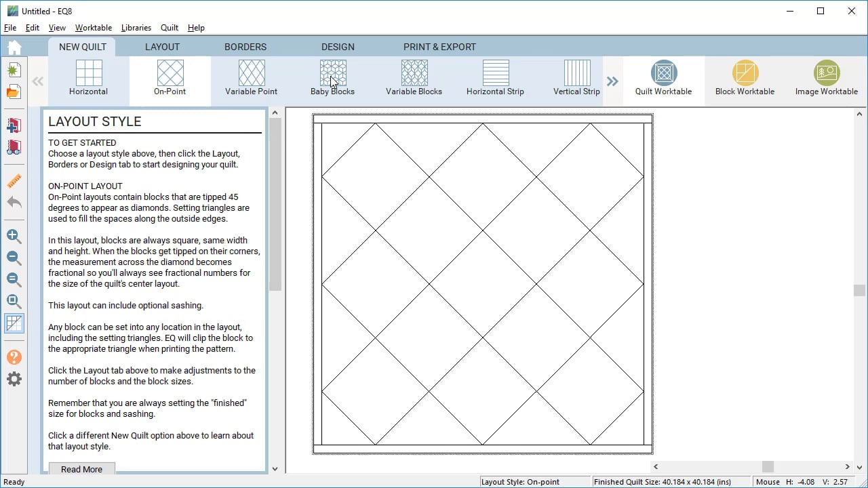Open Preferences with the gear icon

click(x=14, y=379)
